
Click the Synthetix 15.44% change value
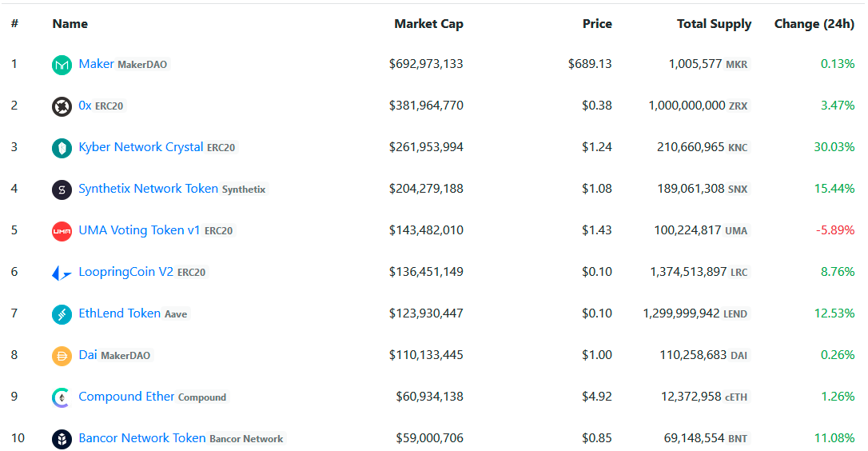834,189
